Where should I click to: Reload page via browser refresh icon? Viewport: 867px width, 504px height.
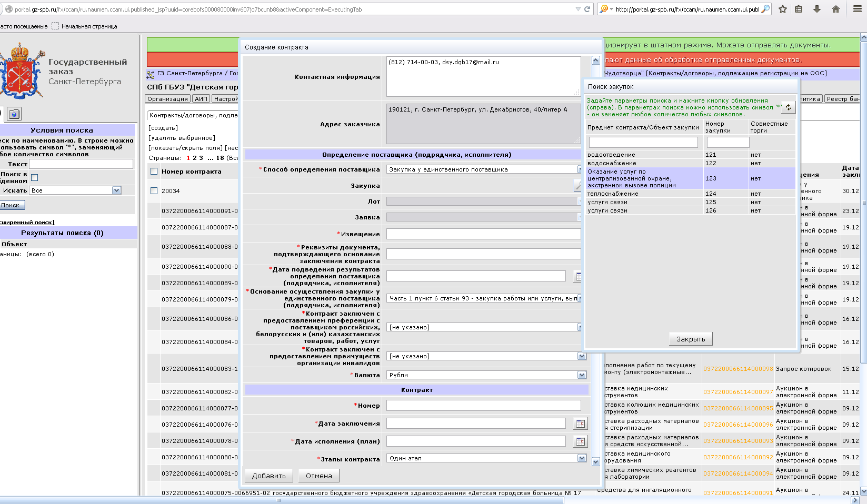[x=587, y=9]
